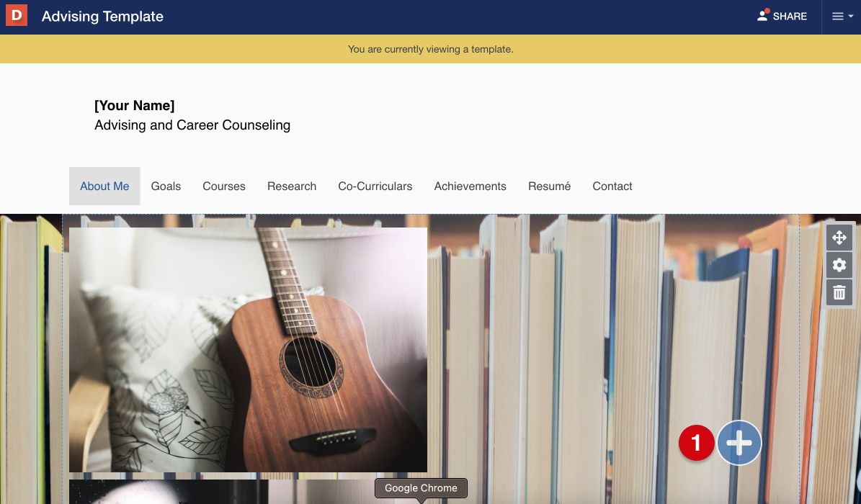Click the Advising Template title
This screenshot has height=504, width=861.
103,17
